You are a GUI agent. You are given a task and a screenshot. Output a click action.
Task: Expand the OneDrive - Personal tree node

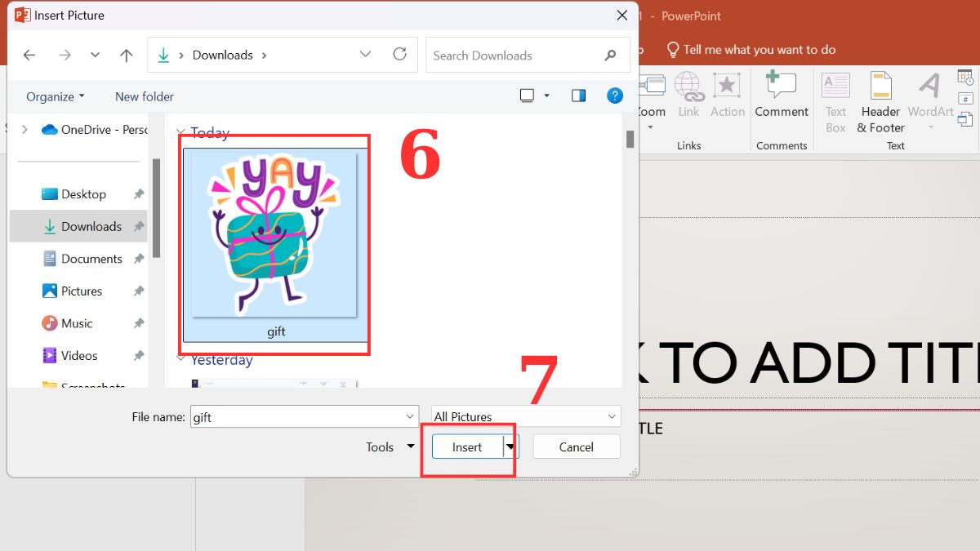pyautogui.click(x=24, y=129)
